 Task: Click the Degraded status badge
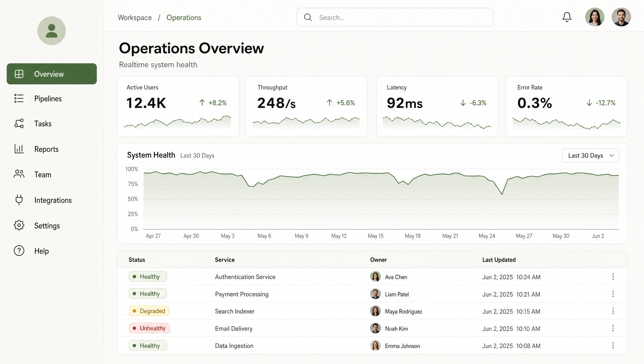click(149, 311)
